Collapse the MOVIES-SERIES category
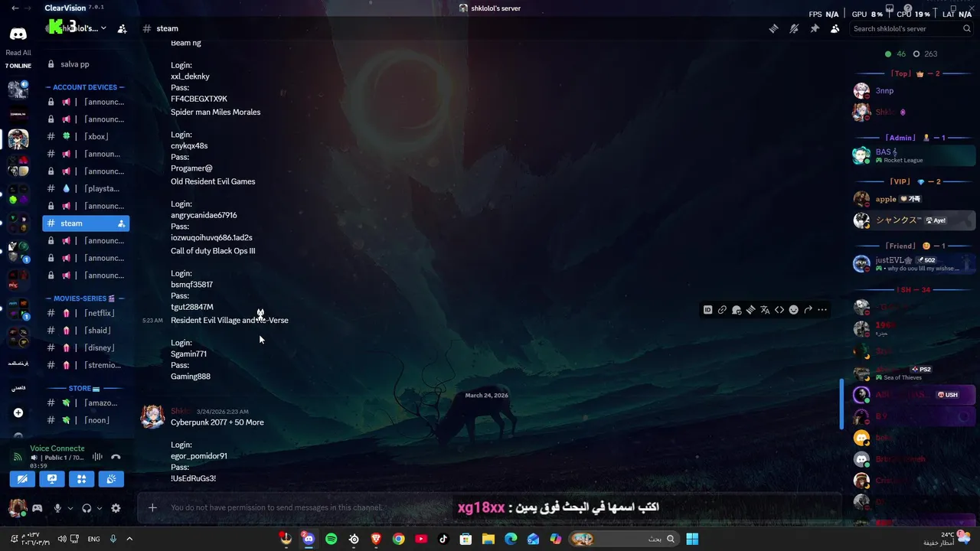Image resolution: width=980 pixels, height=551 pixels. pos(85,298)
